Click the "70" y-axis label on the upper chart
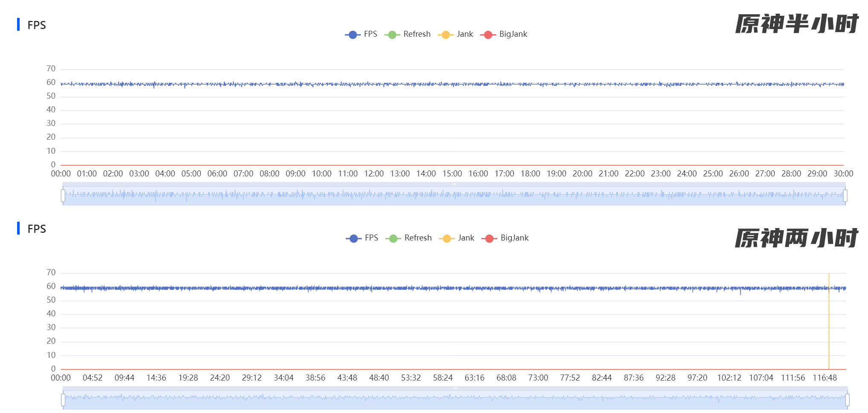 (x=51, y=69)
